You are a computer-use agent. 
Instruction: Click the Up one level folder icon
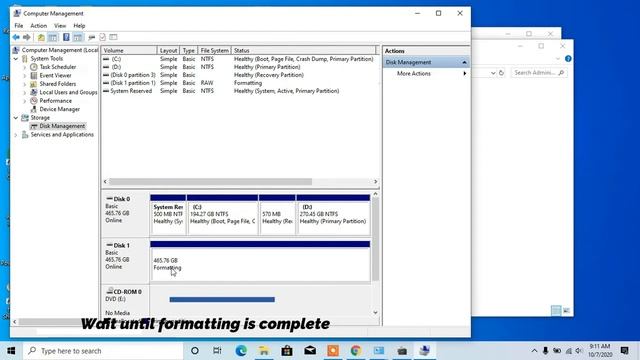pyautogui.click(x=41, y=37)
